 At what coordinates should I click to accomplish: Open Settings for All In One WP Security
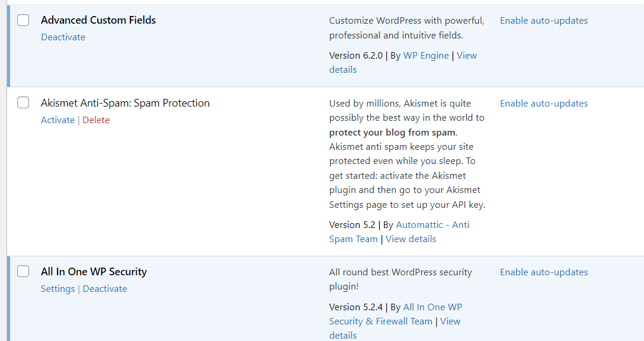[x=57, y=288]
